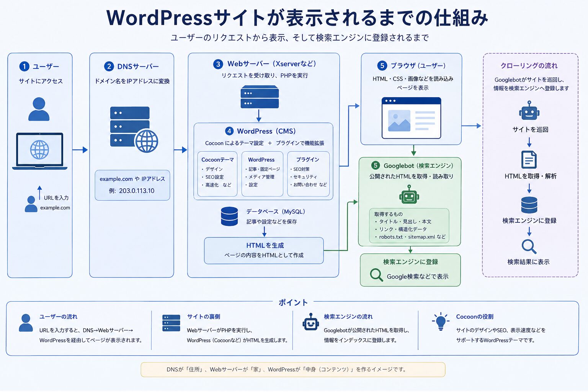Image resolution: width=588 pixels, height=392 pixels.
Task: Select the browser window illustration in ブラウザ panel
Action: point(411,118)
